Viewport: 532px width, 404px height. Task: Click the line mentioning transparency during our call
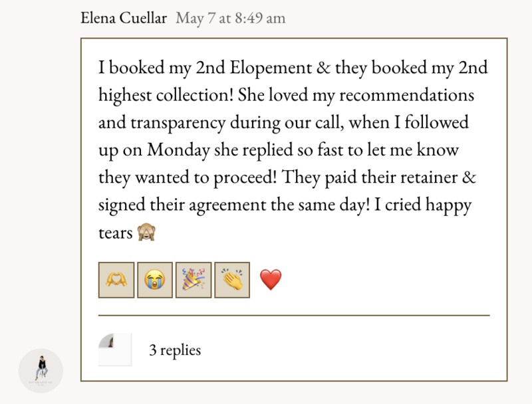click(284, 122)
